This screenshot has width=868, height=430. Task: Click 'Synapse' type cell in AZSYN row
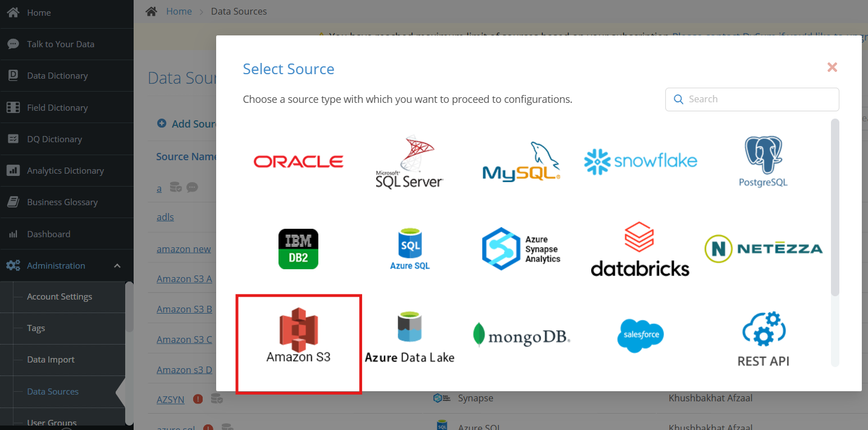point(475,398)
